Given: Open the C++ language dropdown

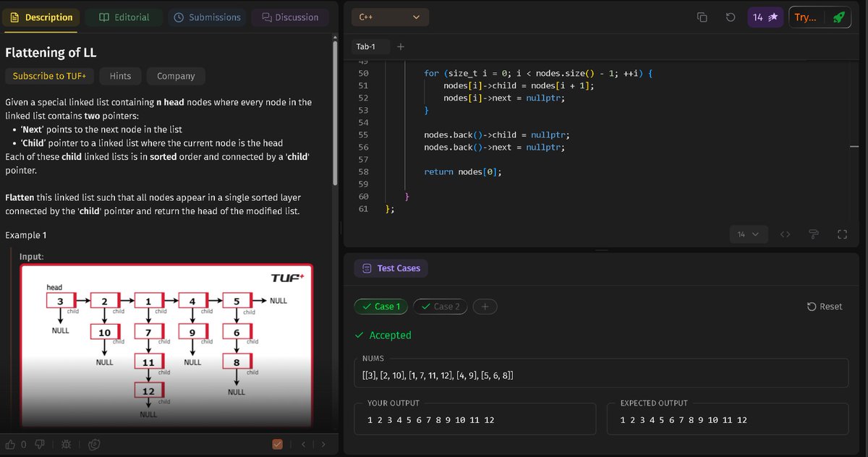Looking at the screenshot, I should [389, 17].
